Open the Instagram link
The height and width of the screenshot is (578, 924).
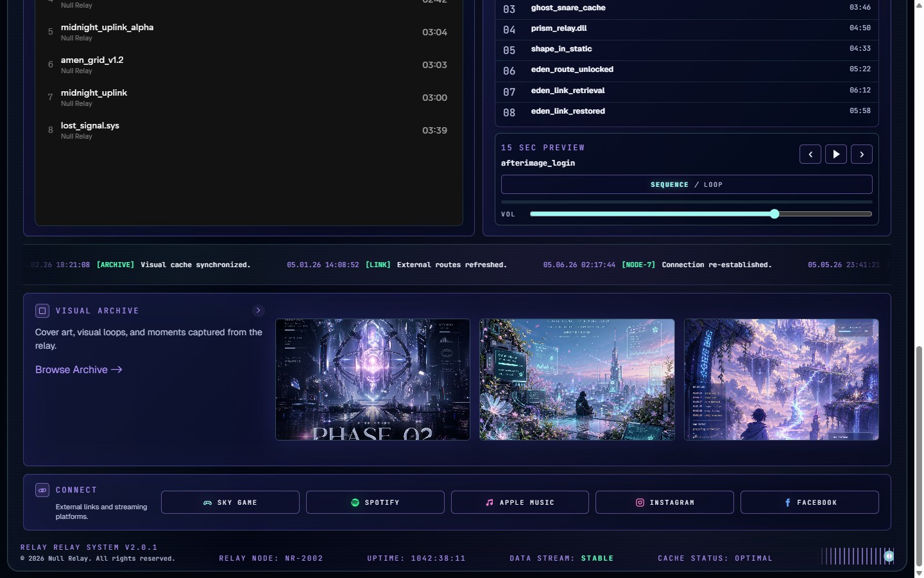click(x=665, y=502)
